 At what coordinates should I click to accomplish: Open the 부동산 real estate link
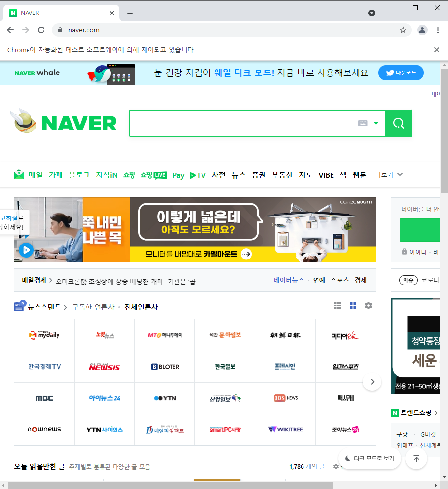(x=282, y=175)
